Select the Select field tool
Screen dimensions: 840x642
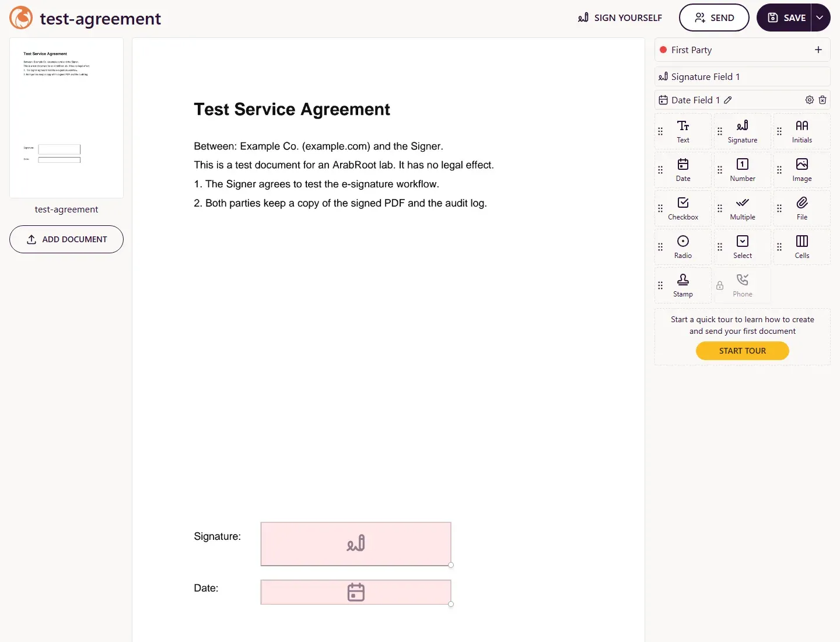coord(743,247)
